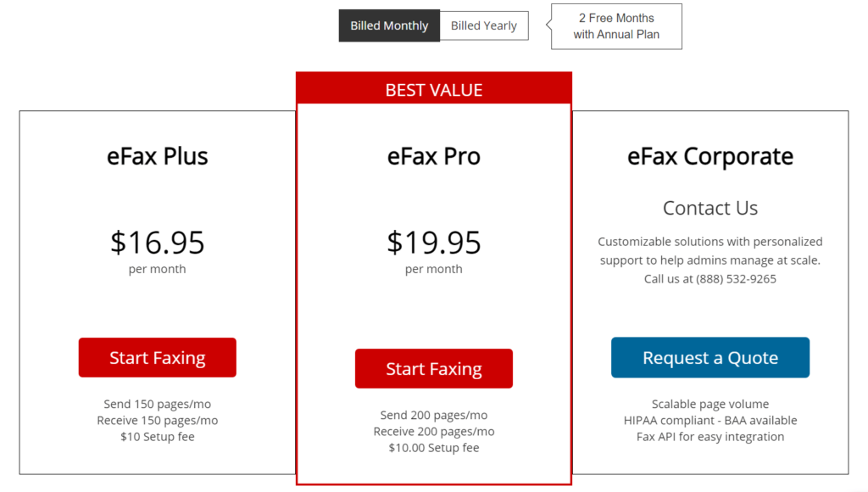Screen dimensions: 868x492
Task: Click Fax API for easy integration text
Action: pos(710,437)
